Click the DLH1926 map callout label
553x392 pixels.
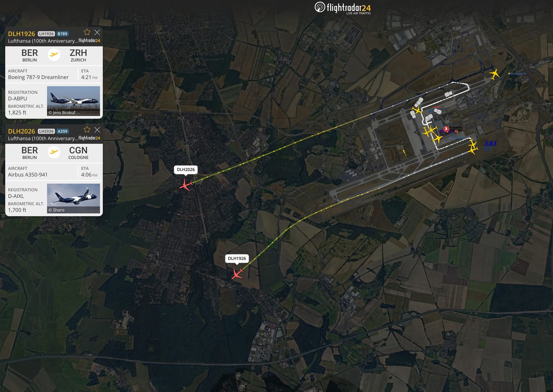(237, 258)
